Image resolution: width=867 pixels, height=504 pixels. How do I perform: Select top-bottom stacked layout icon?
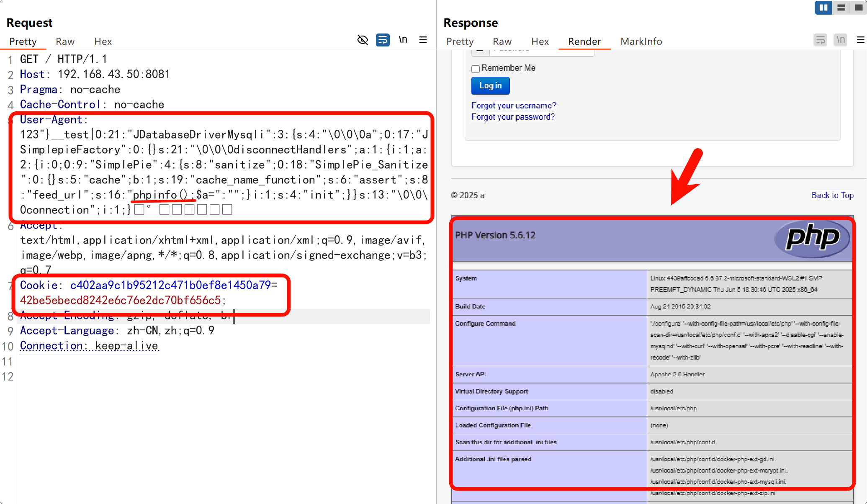(841, 8)
